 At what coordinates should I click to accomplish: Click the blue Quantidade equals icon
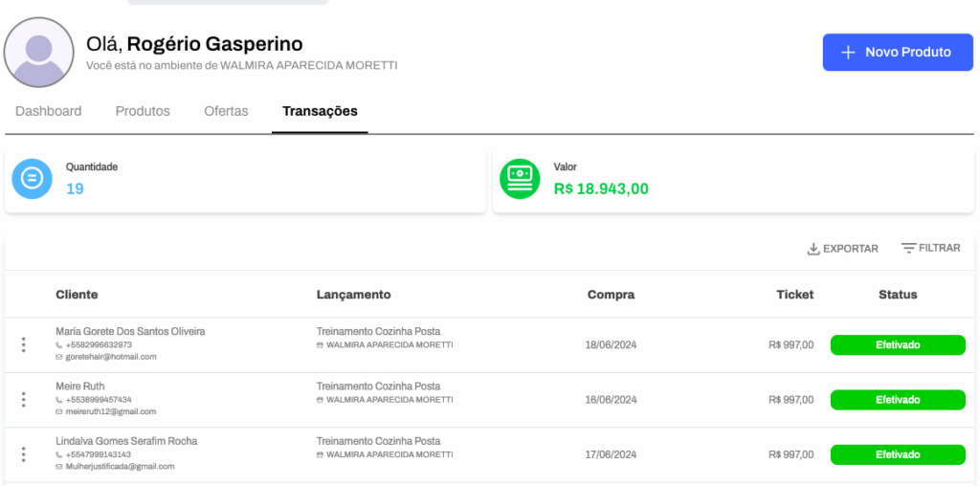click(32, 179)
